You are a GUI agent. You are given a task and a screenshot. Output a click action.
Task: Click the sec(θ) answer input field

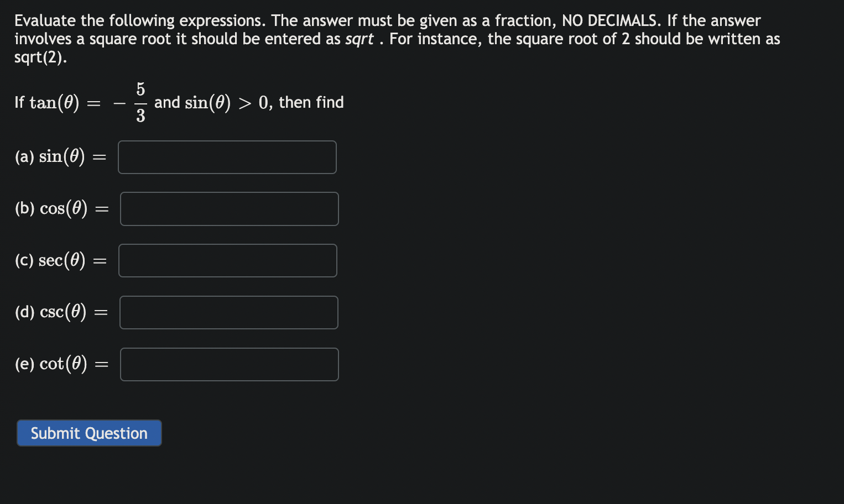[x=228, y=260]
